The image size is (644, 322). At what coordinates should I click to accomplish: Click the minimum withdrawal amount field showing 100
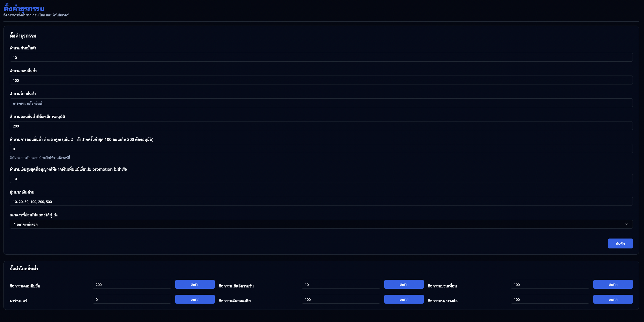[321, 80]
